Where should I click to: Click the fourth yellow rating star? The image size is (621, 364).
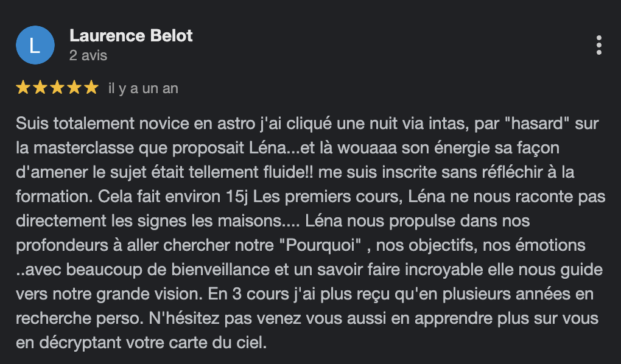tap(74, 88)
